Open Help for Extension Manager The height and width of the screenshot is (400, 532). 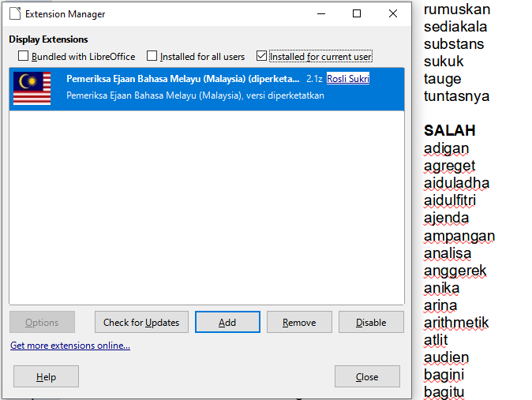tap(46, 376)
